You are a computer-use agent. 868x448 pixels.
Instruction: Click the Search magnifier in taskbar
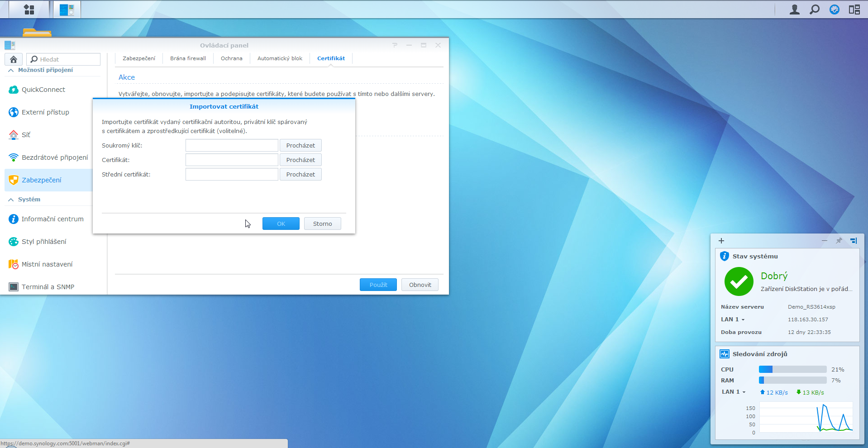pyautogui.click(x=814, y=10)
